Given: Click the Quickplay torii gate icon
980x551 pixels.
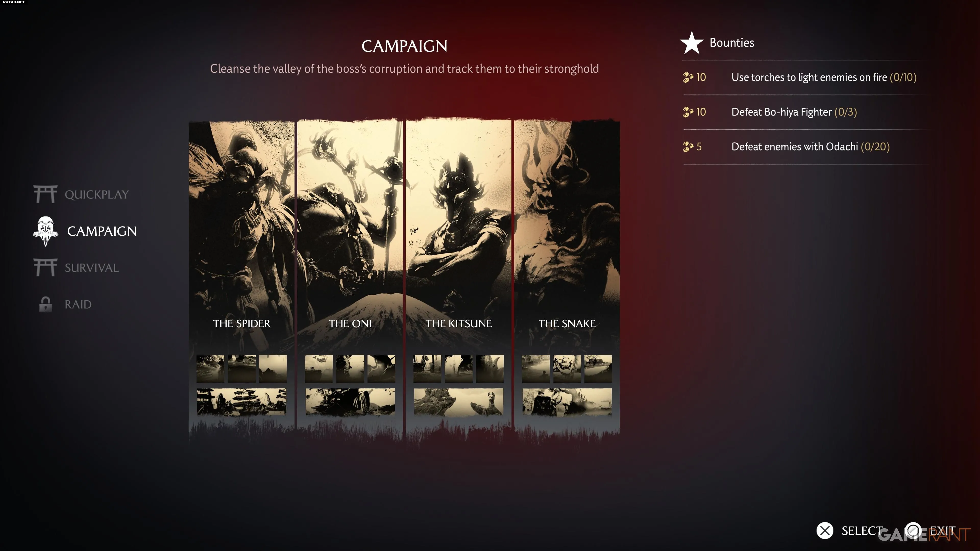Looking at the screenshot, I should (x=45, y=194).
